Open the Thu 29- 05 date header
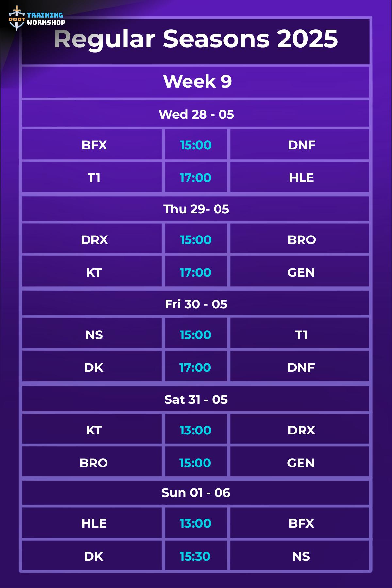The width and height of the screenshot is (392, 588). tap(196, 209)
